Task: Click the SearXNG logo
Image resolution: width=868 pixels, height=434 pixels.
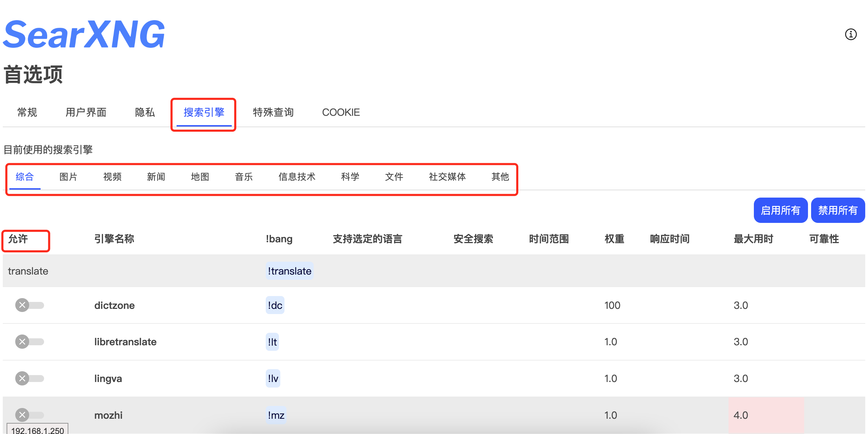Action: (x=84, y=34)
